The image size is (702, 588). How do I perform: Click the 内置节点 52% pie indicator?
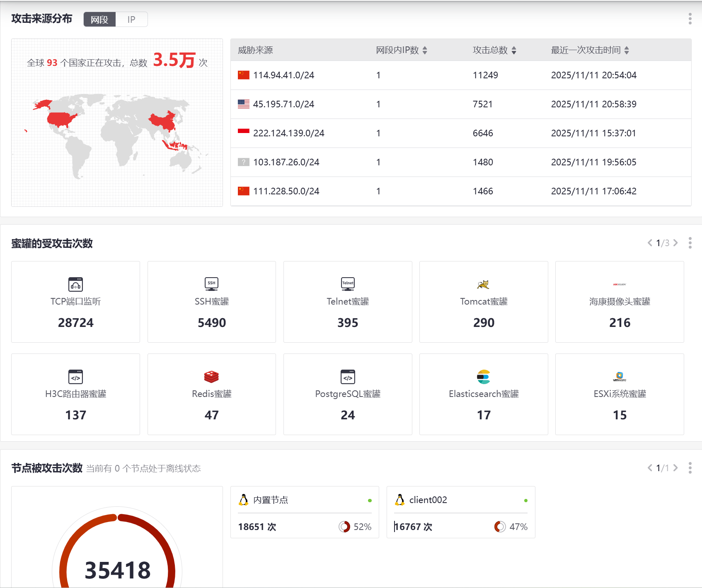pos(344,527)
